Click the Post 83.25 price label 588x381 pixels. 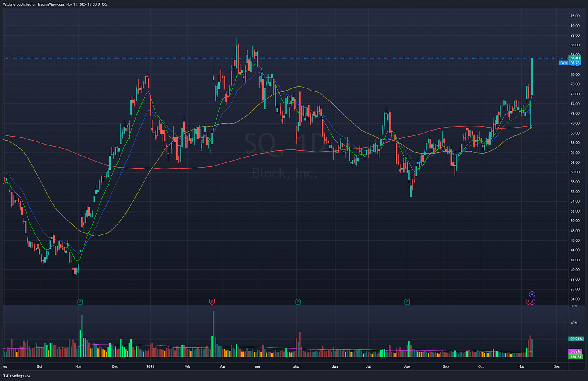pos(570,63)
